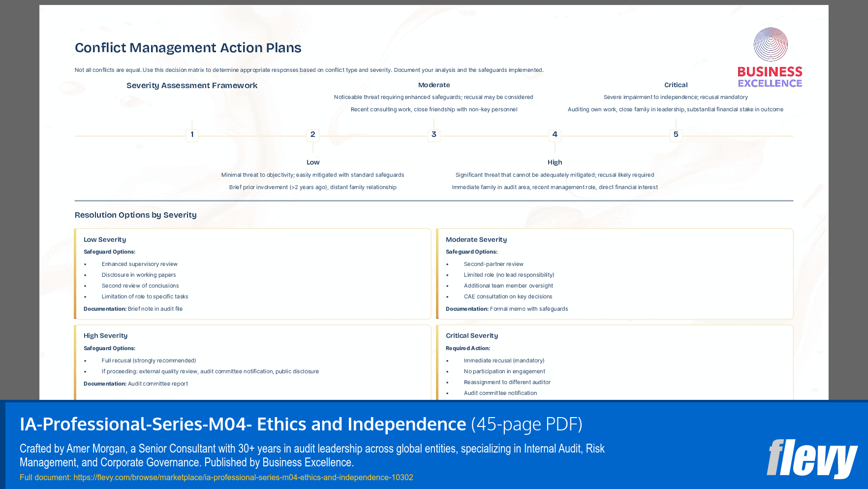Open the full document URL link
This screenshot has height=489, width=868.
[x=243, y=477]
